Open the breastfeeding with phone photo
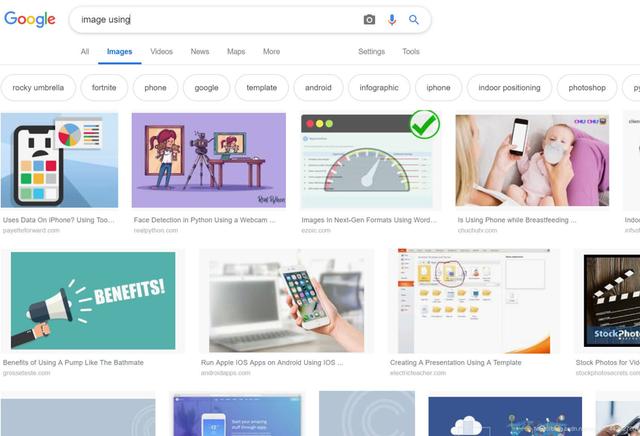This screenshot has height=436, width=640. pyautogui.click(x=532, y=160)
